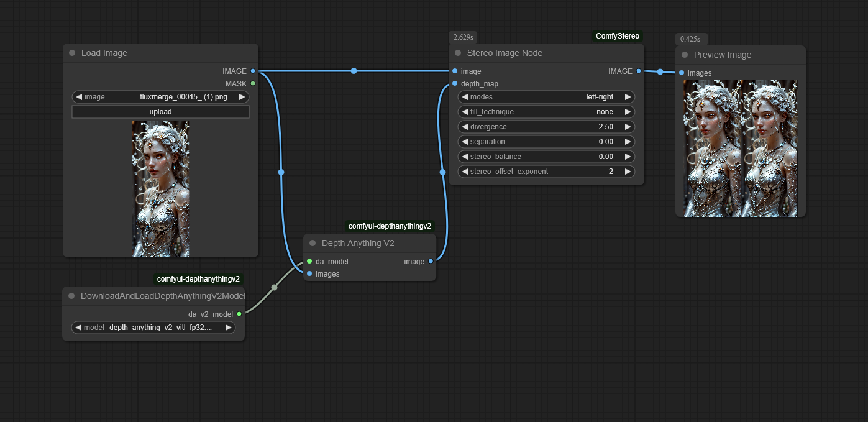Click the Load Image IMAGE output port

[x=253, y=71]
